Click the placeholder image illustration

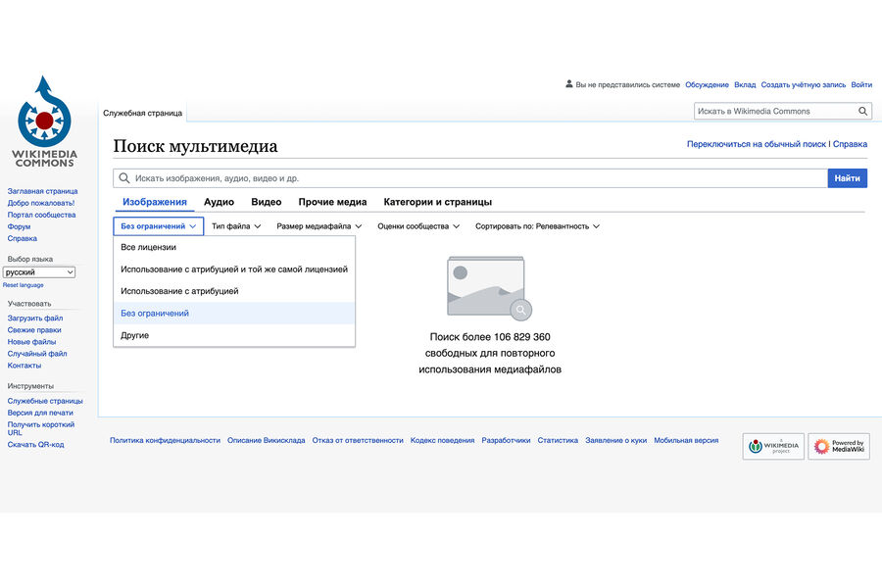tap(489, 287)
